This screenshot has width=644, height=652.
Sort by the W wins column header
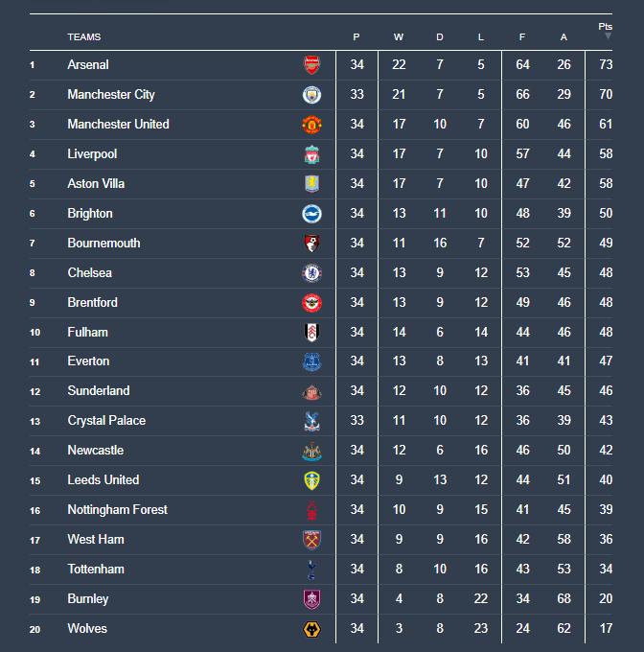[399, 37]
